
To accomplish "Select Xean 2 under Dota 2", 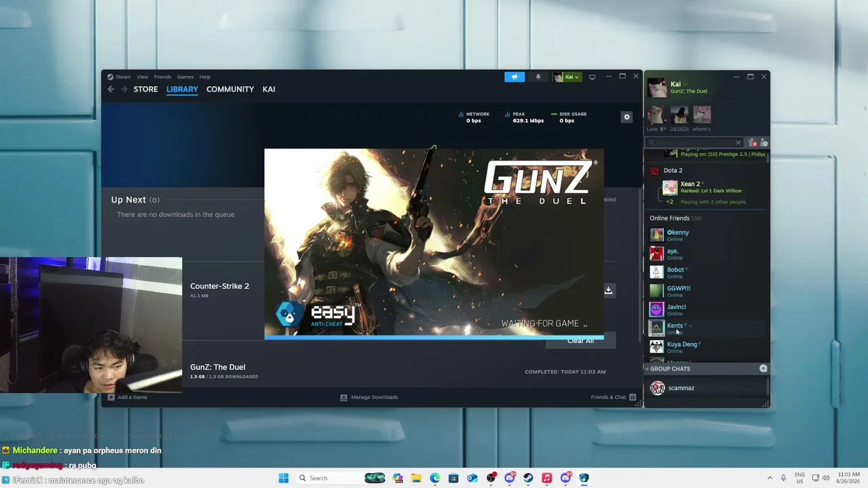I will [713, 187].
